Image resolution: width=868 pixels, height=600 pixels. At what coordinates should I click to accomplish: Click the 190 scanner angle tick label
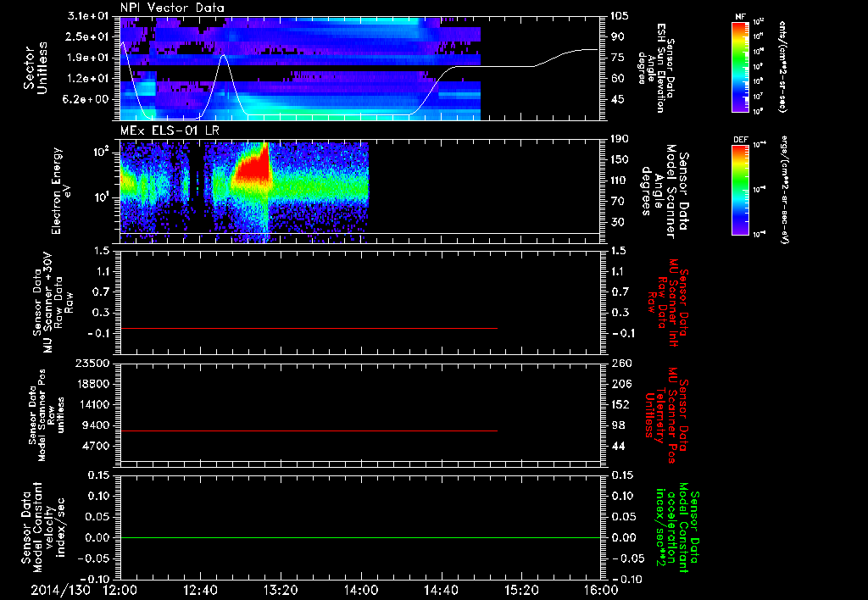point(620,139)
